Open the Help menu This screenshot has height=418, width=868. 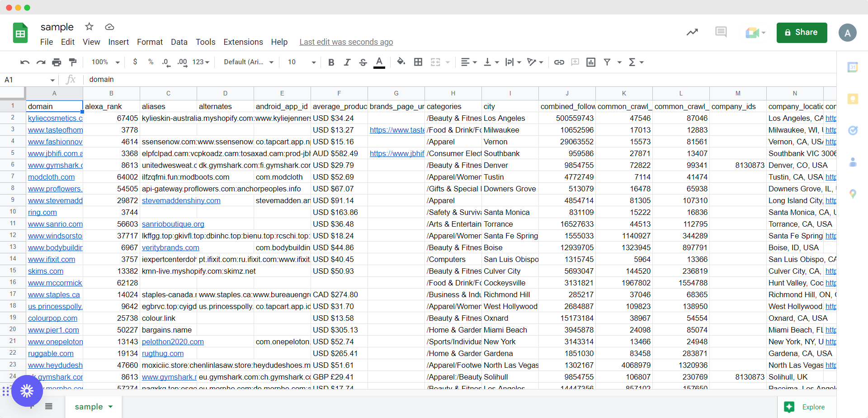[x=279, y=42]
